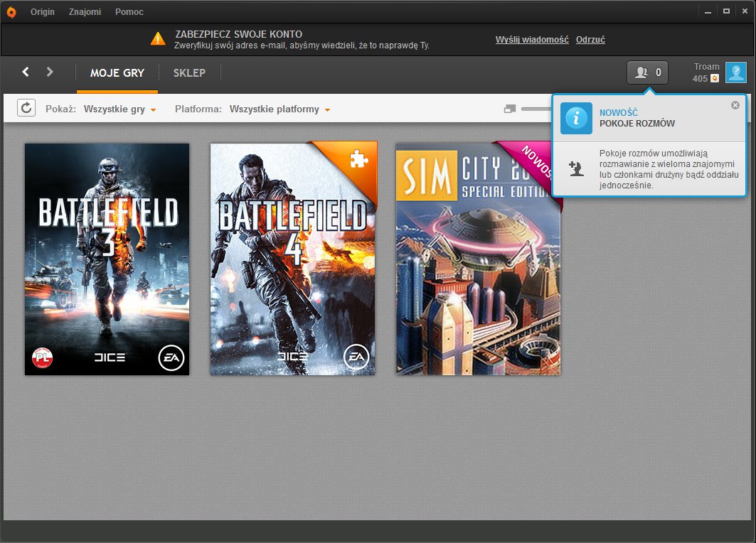The height and width of the screenshot is (543, 756).
Task: Select the SimCity Special Edition cover
Action: 479,259
